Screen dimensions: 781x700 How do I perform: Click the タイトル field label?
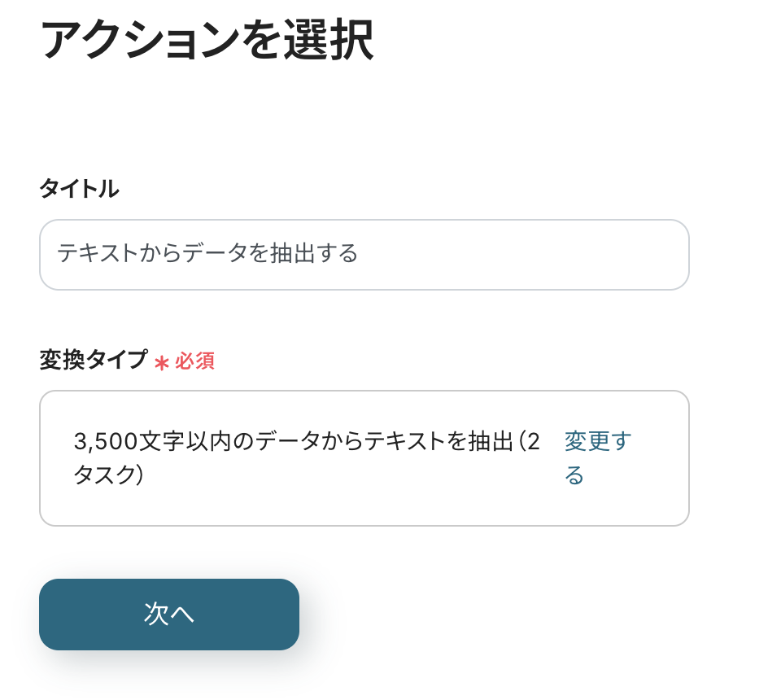point(79,190)
